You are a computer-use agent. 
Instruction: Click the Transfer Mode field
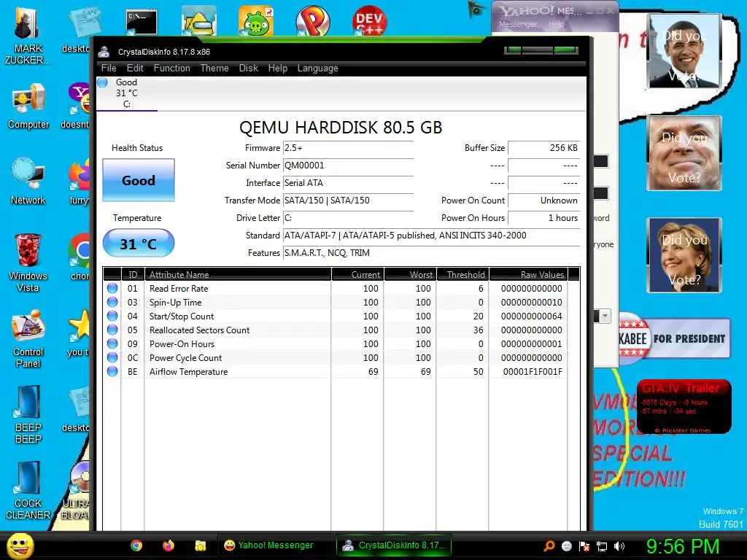348,200
